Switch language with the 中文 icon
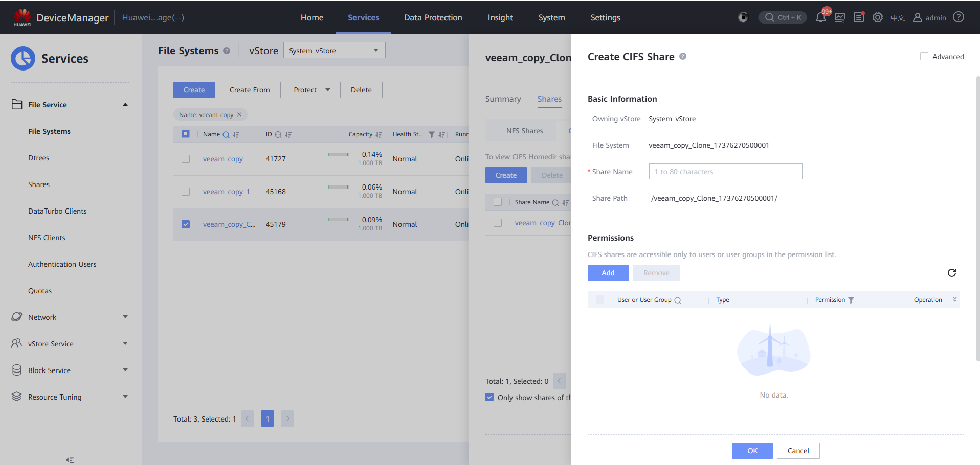The image size is (980, 465). (897, 18)
